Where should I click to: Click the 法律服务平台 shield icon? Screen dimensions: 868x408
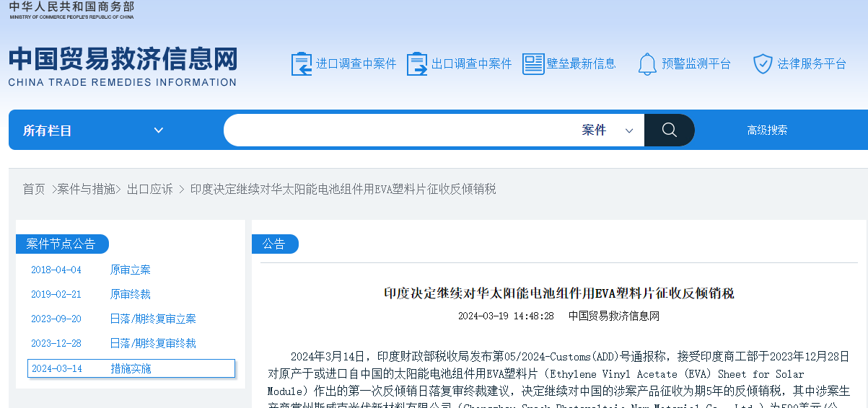point(763,64)
